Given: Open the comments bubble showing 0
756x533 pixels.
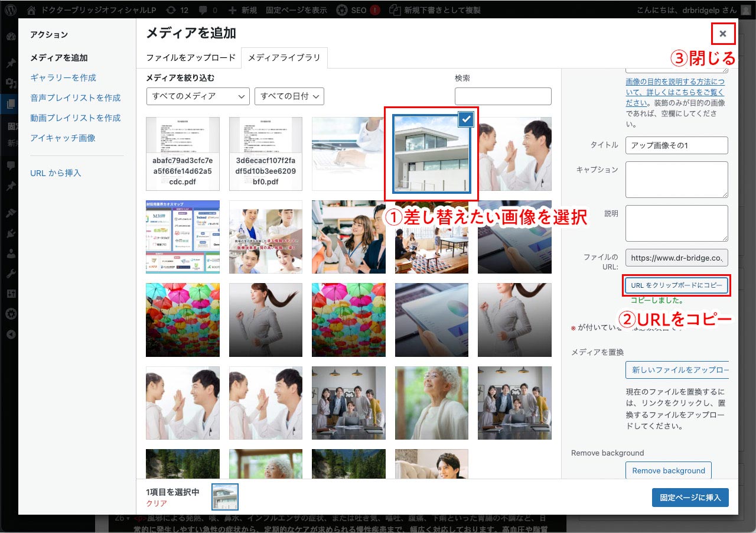Looking at the screenshot, I should click(208, 10).
